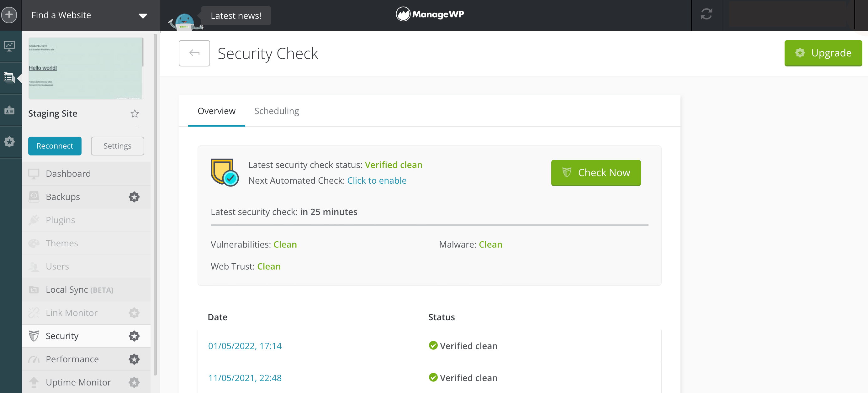Click the premium badge next to Backups

coord(134,197)
